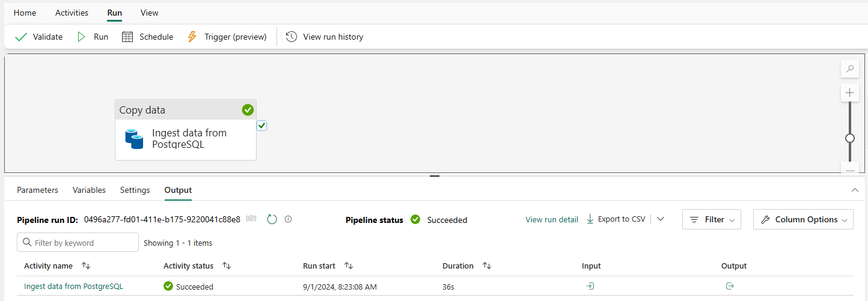This screenshot has width=868, height=301.
Task: Click the canvas search magnifier icon
Action: tap(850, 69)
